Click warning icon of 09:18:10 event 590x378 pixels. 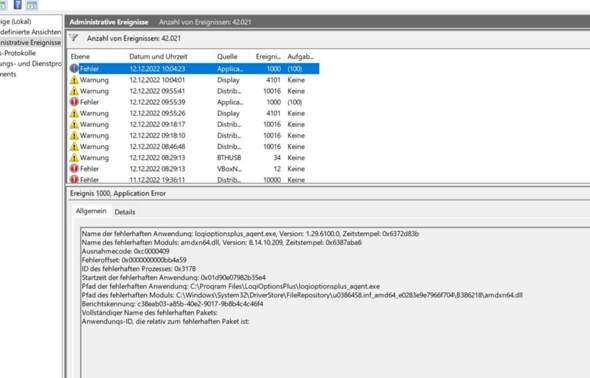coord(74,135)
